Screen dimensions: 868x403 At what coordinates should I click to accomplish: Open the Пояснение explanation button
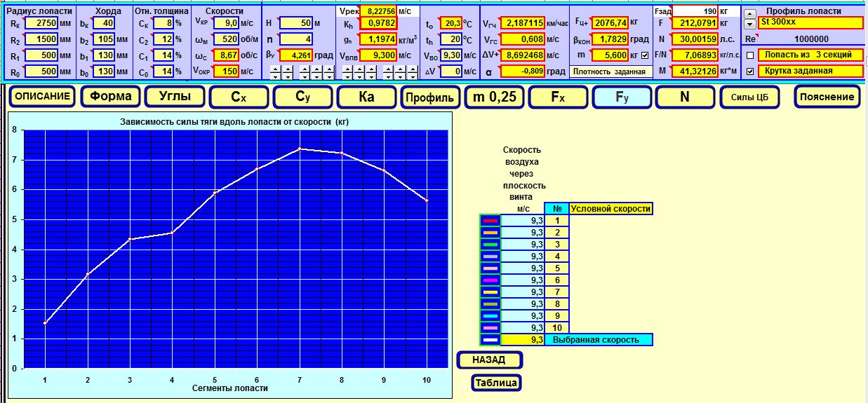827,97
